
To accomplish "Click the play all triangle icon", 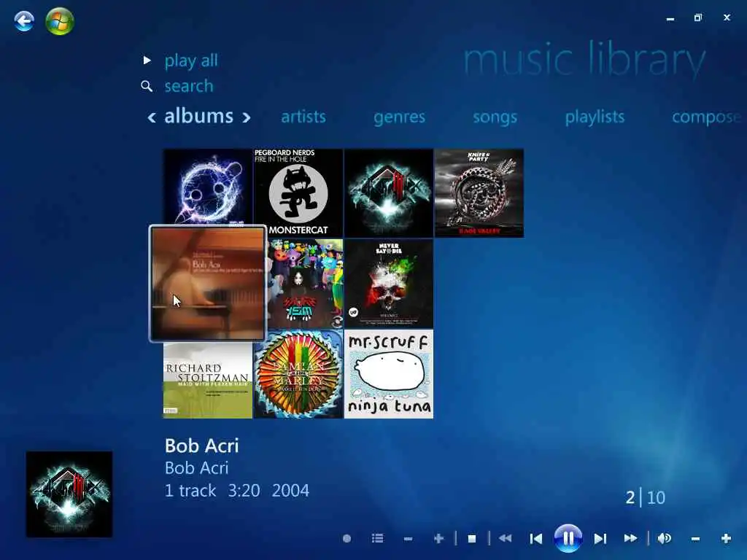I will (x=147, y=60).
